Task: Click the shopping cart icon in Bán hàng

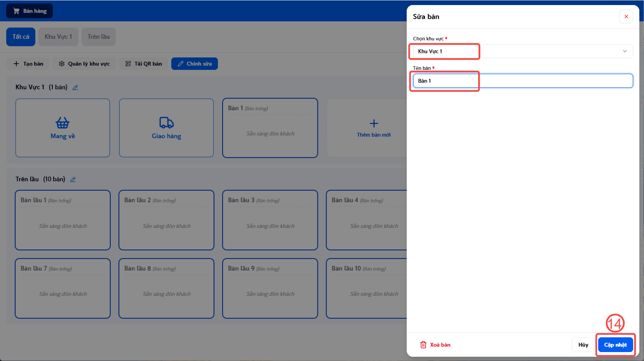Action: click(x=16, y=11)
